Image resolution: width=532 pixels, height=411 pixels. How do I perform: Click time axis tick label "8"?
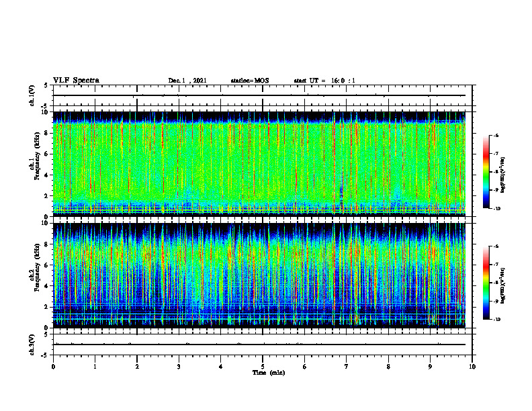click(388, 367)
